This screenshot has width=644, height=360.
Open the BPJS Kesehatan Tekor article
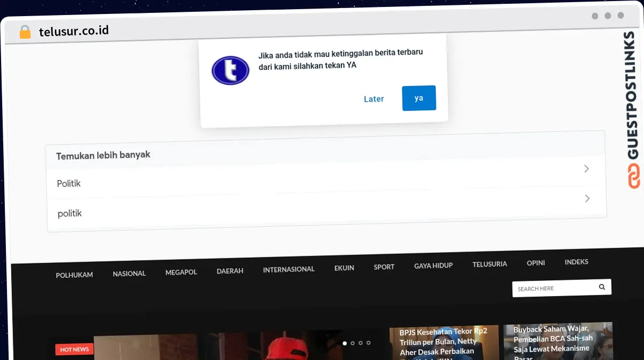point(444,343)
